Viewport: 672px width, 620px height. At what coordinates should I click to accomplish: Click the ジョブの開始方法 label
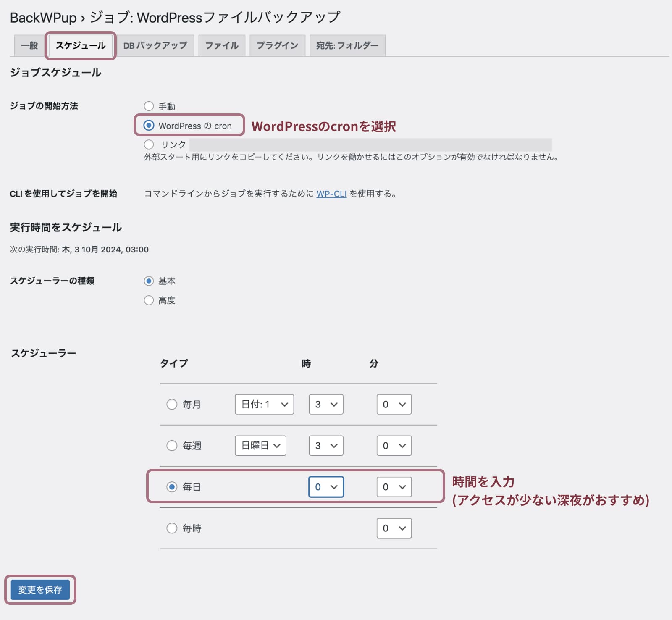pos(44,106)
